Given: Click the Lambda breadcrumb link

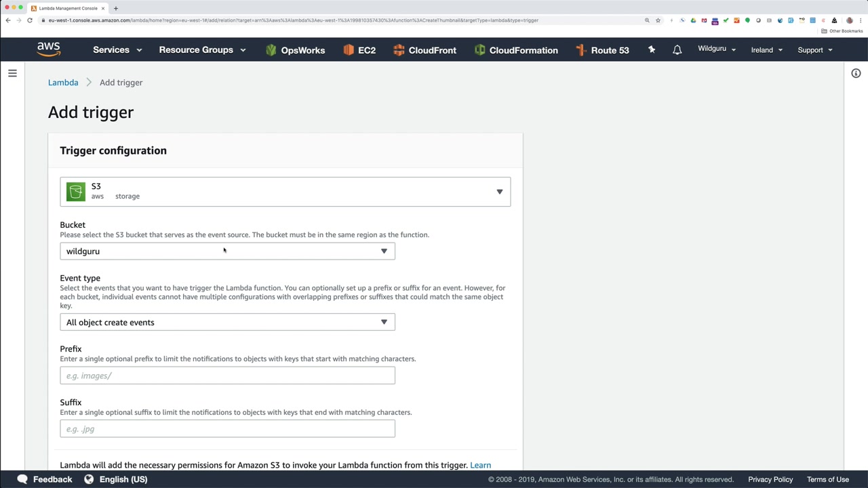Looking at the screenshot, I should (63, 83).
